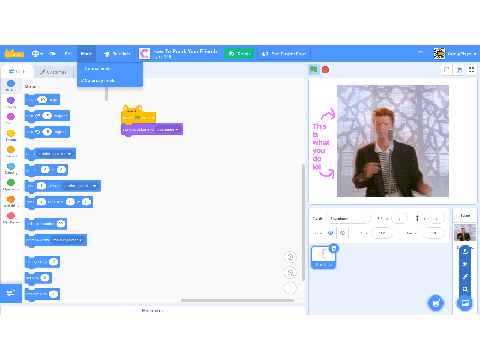Click the green Remix button
The width and height of the screenshot is (480, 360).
click(239, 53)
